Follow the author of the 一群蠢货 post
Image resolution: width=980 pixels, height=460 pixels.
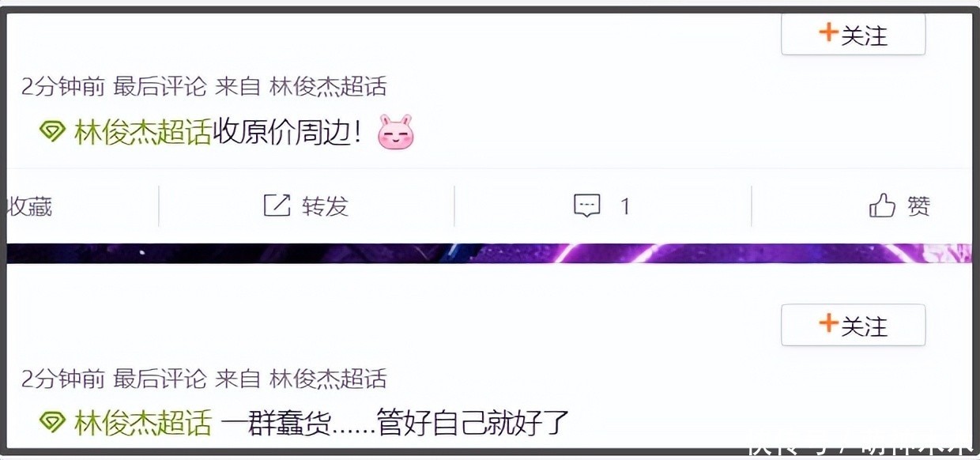tap(853, 324)
